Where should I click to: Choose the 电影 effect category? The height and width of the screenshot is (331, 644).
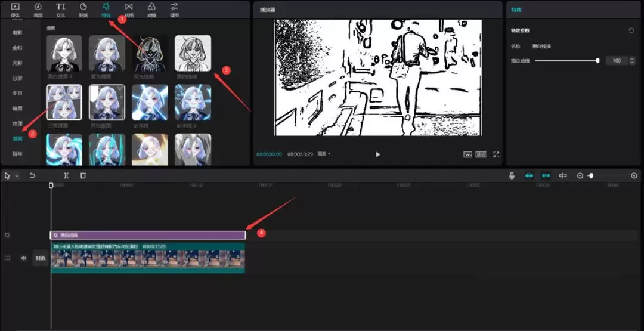(17, 32)
